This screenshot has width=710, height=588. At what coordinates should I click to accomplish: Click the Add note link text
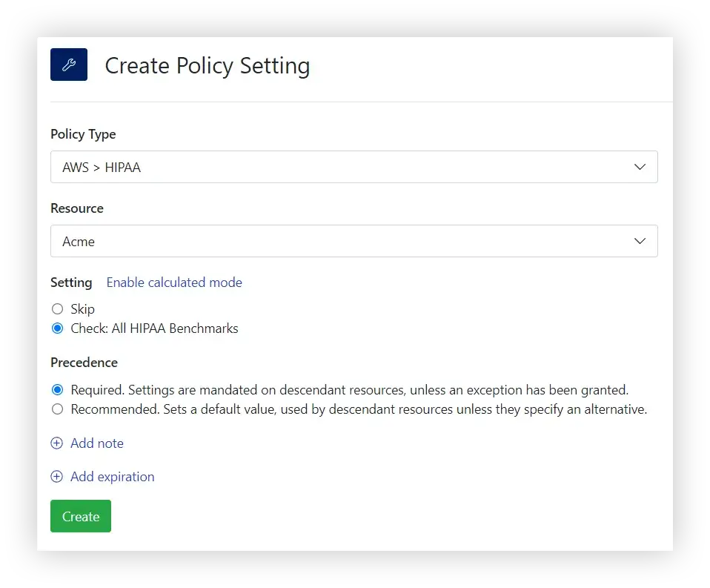pyautogui.click(x=97, y=443)
